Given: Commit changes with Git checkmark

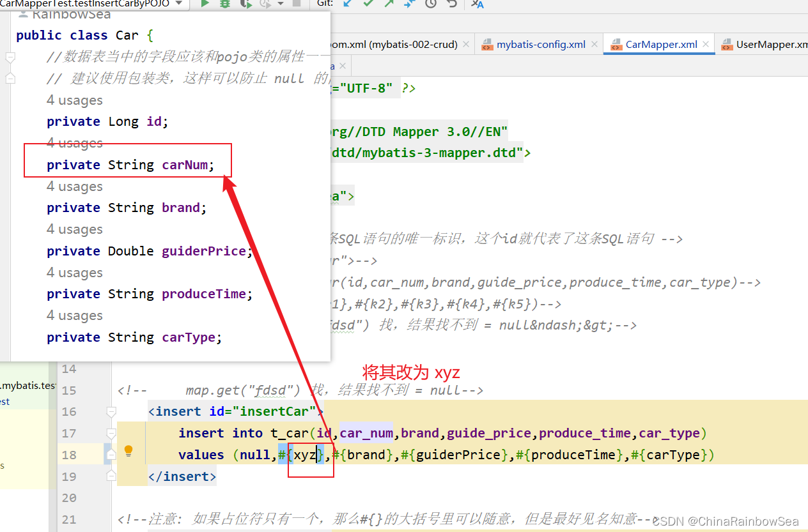Looking at the screenshot, I should click(x=368, y=3).
